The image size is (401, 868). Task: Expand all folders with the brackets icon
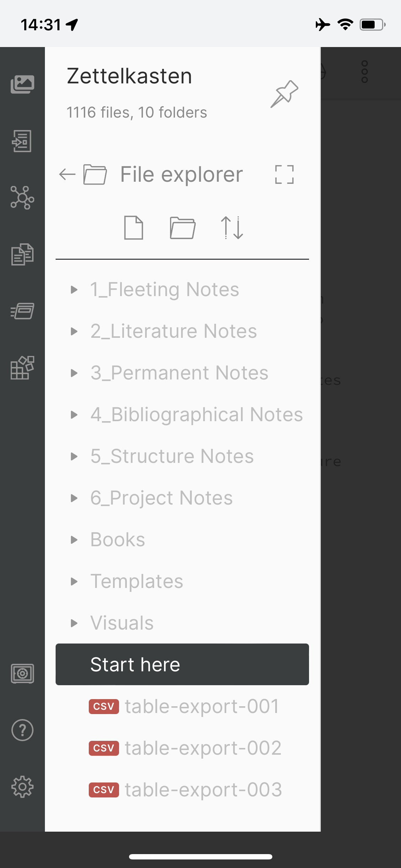[284, 175]
